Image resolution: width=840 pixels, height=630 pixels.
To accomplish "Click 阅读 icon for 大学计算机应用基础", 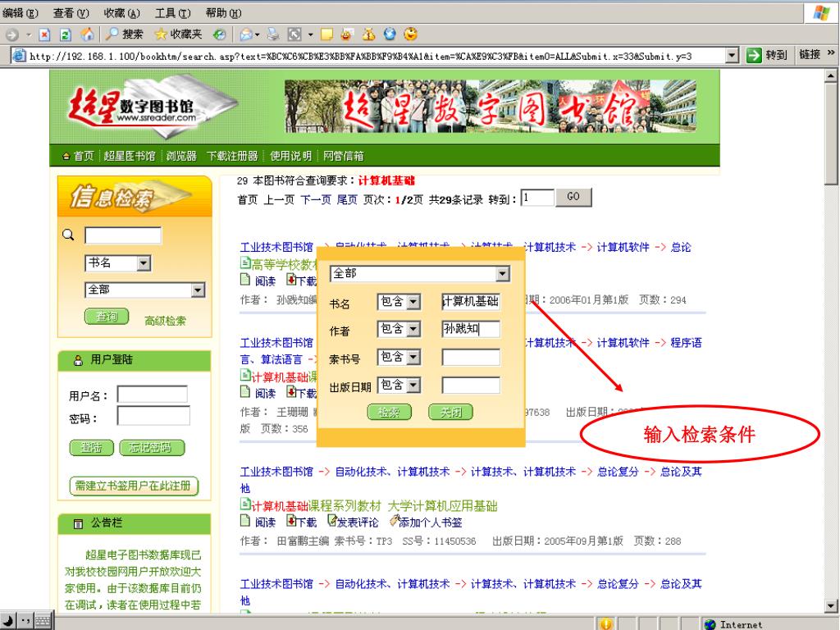I will pos(245,521).
